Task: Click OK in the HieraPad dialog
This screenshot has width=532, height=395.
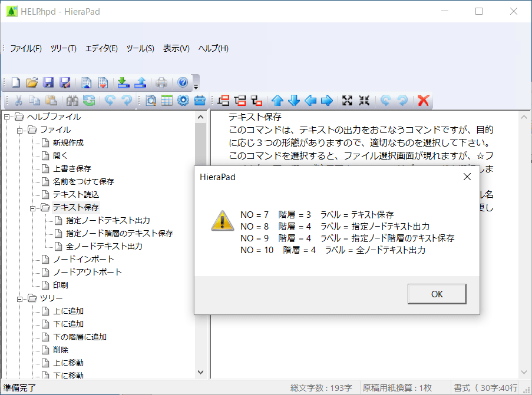Action: pyautogui.click(x=437, y=294)
